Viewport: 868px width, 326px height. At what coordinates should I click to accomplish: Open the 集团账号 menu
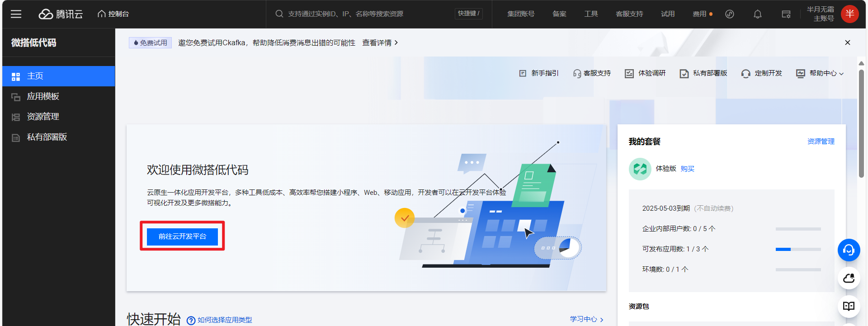[x=521, y=14]
